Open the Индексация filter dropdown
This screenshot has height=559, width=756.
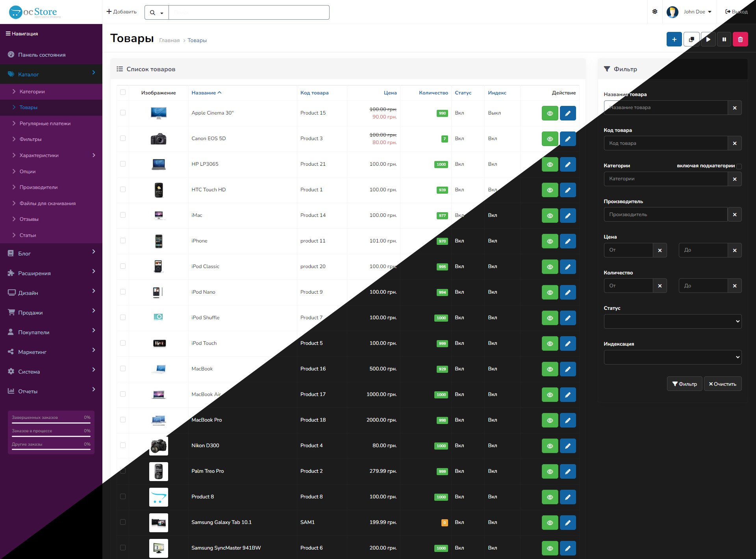click(673, 357)
